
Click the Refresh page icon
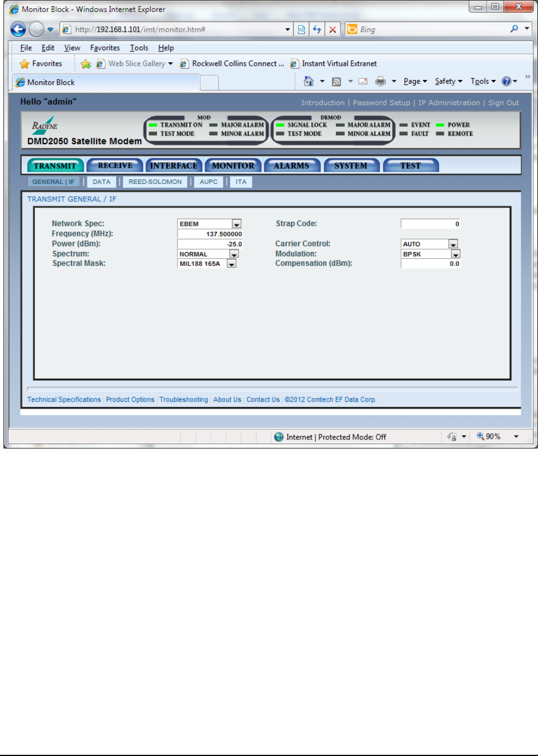pos(317,29)
